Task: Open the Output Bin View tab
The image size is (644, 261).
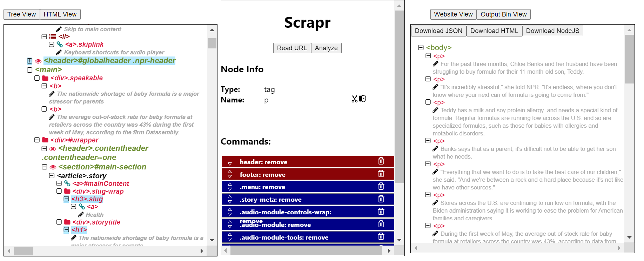Action: (x=503, y=14)
